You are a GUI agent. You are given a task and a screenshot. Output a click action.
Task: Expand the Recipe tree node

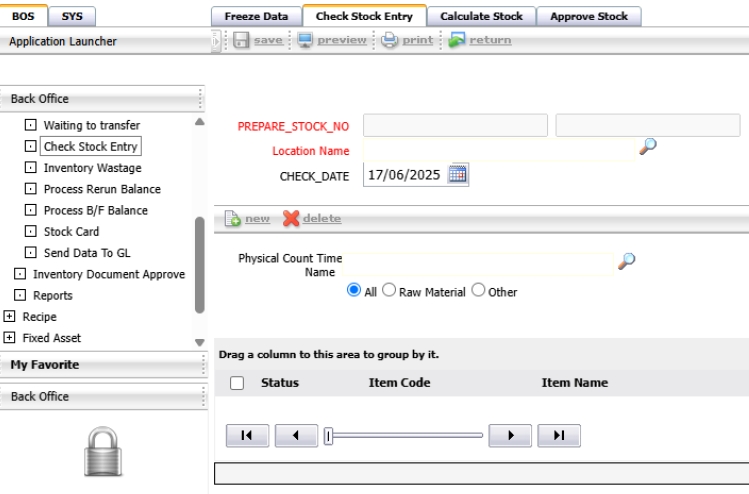point(10,317)
